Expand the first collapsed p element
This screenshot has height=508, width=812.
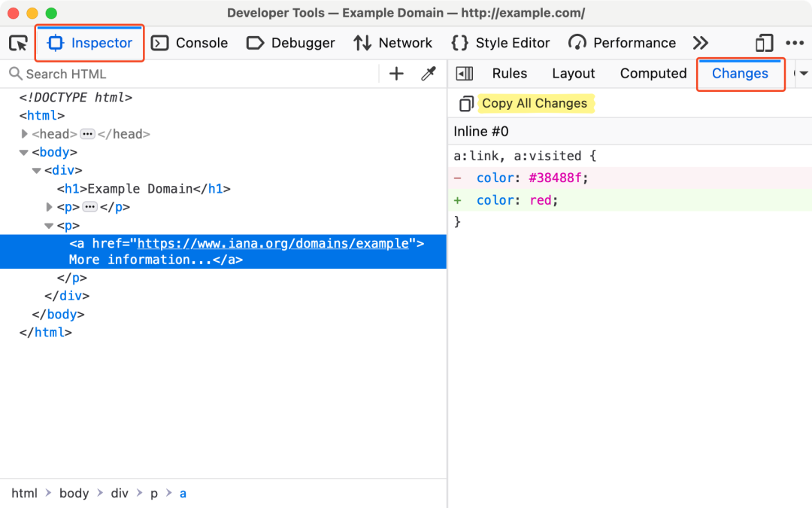49,208
